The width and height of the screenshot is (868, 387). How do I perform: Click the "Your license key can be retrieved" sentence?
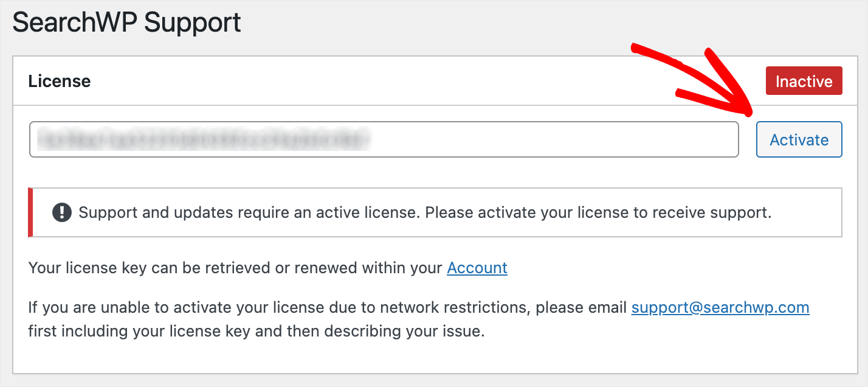[235, 268]
